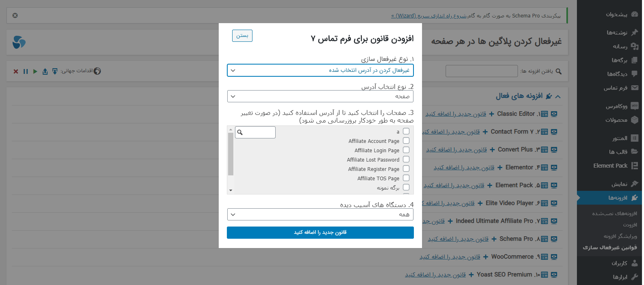Click the add new rule link for Convert Plus
This screenshot has height=285, width=644.
pyautogui.click(x=456, y=150)
